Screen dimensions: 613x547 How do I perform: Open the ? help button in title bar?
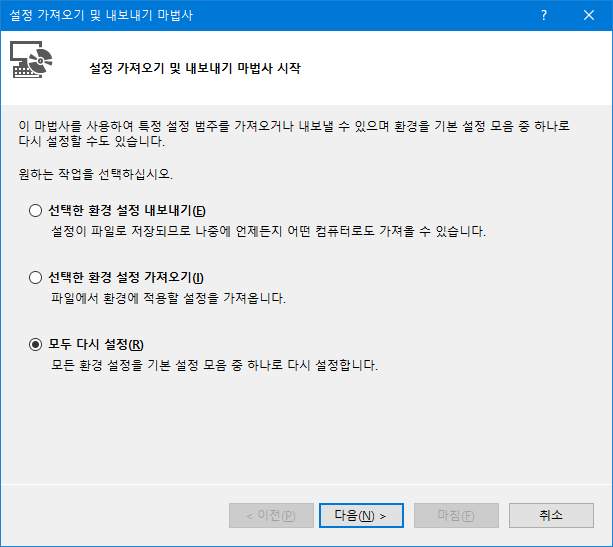coord(544,15)
